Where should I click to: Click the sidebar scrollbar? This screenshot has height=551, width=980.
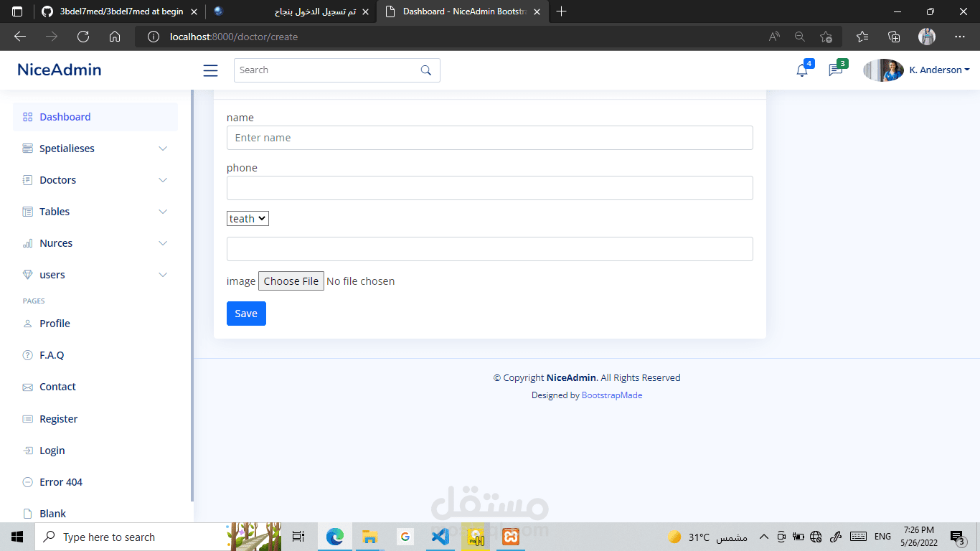[x=192, y=296]
